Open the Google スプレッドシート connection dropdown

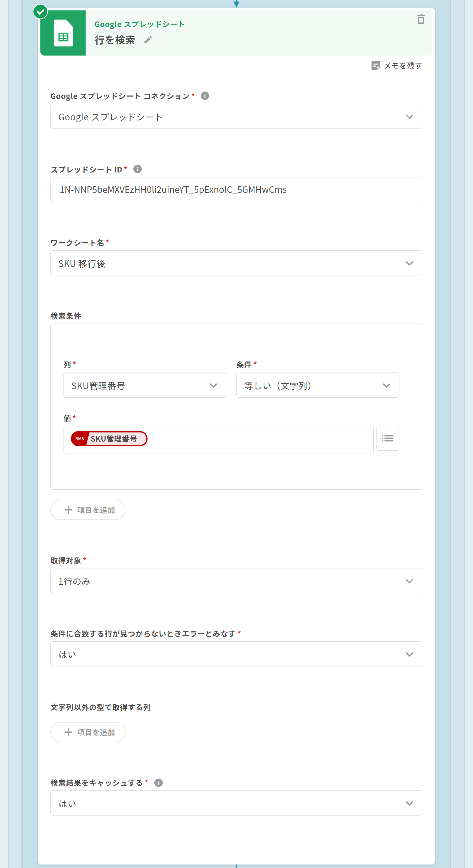tap(236, 117)
